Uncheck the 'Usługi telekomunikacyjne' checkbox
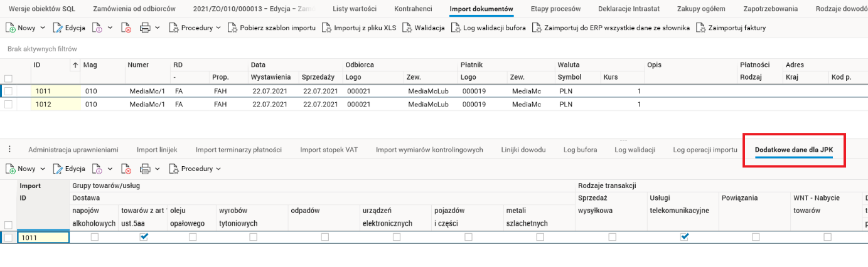The image size is (868, 267). [x=684, y=237]
